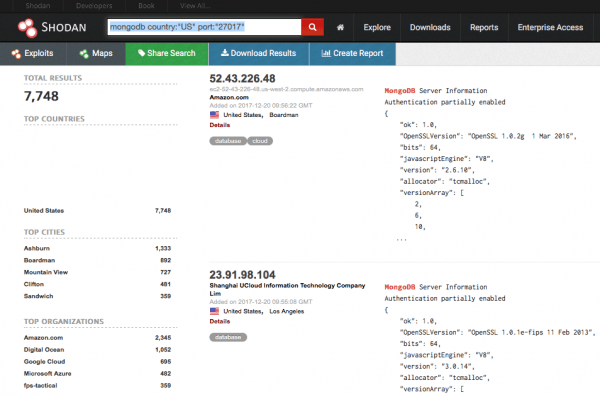The image size is (600, 397).
Task: Click 'Added on 2017-12-20 09:55:08 GMT' text
Action: point(261,302)
